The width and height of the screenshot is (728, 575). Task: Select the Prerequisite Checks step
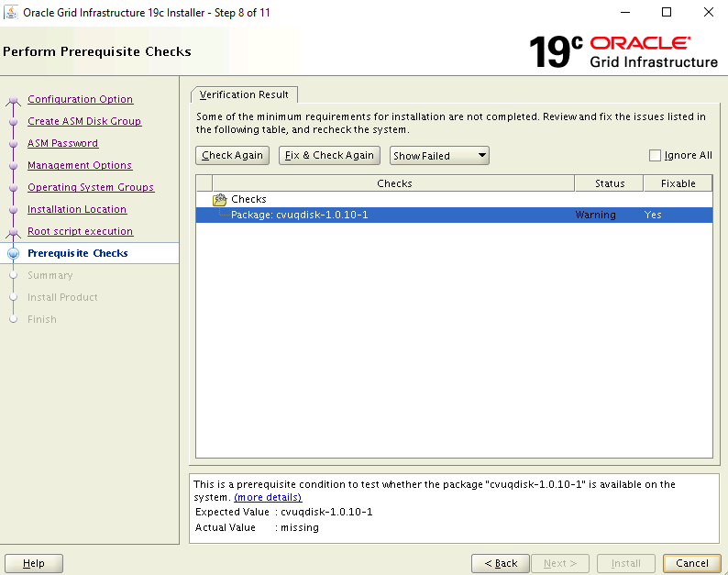point(78,254)
